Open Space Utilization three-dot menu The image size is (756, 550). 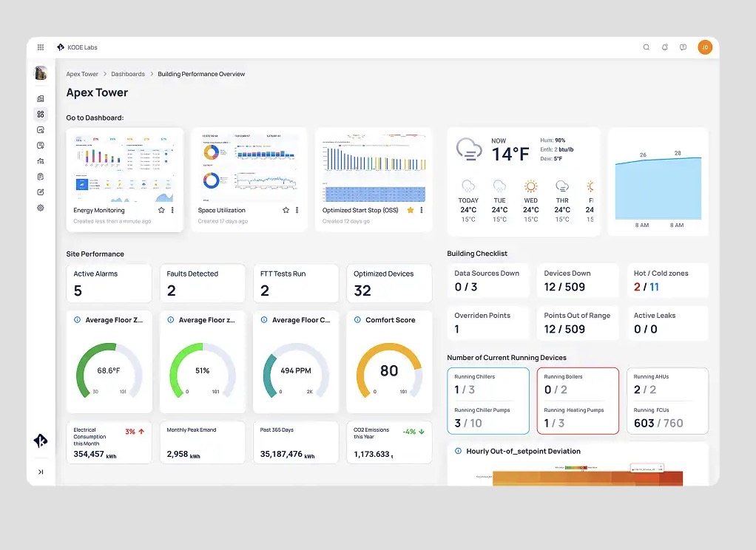(297, 210)
